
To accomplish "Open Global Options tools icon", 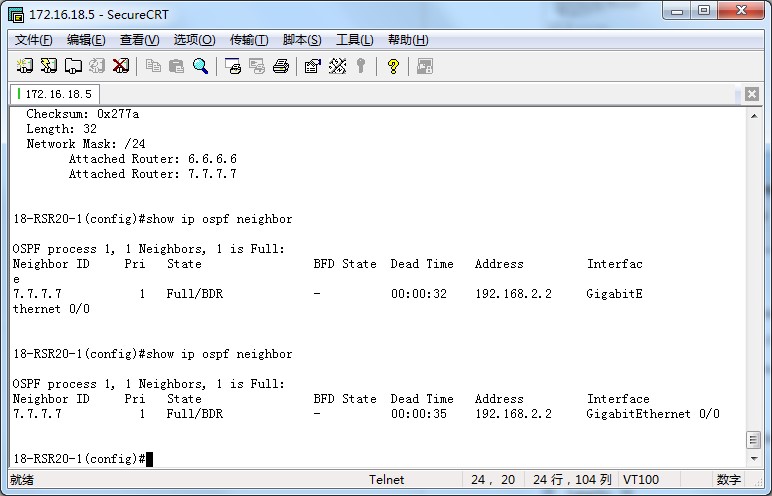I will tap(337, 66).
